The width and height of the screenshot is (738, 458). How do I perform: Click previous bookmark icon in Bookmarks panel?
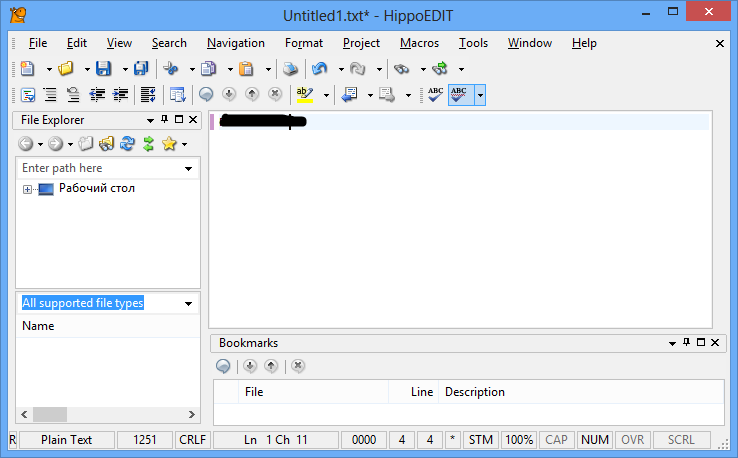coord(271,366)
